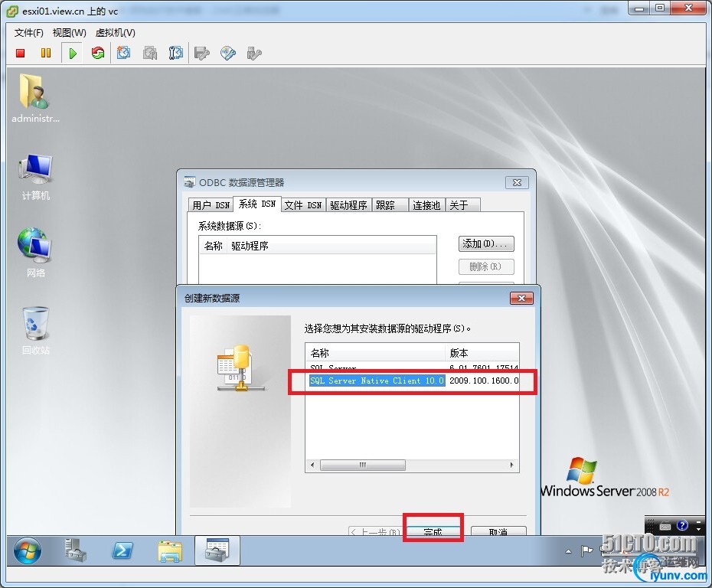This screenshot has height=588, width=712.
Task: Switch to the 用户 DSN tab
Action: coord(211,205)
